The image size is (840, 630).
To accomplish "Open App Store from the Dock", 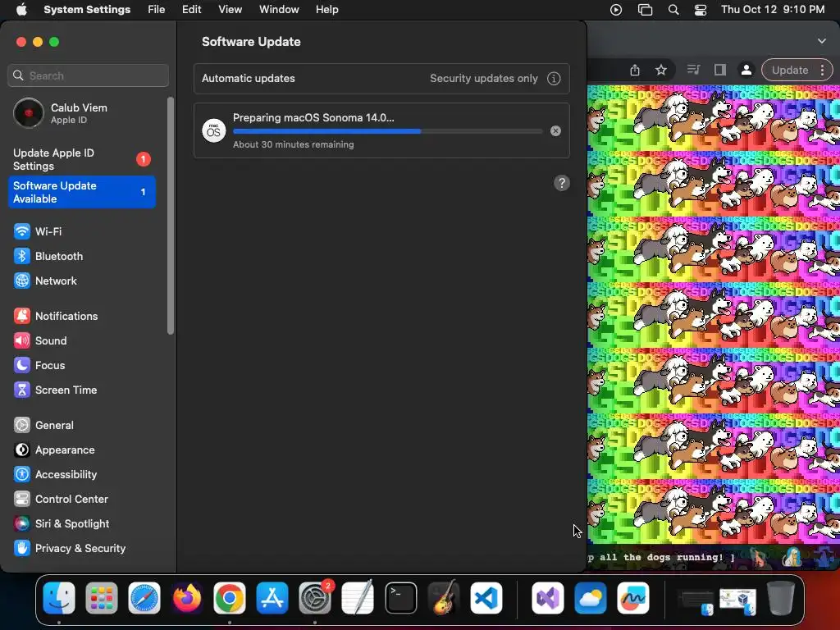I will coord(272,598).
